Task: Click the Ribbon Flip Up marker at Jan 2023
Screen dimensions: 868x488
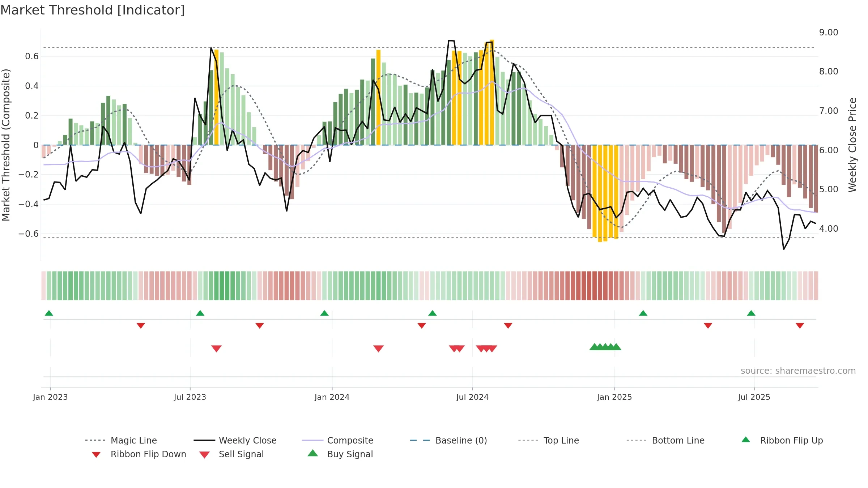Action: (49, 313)
